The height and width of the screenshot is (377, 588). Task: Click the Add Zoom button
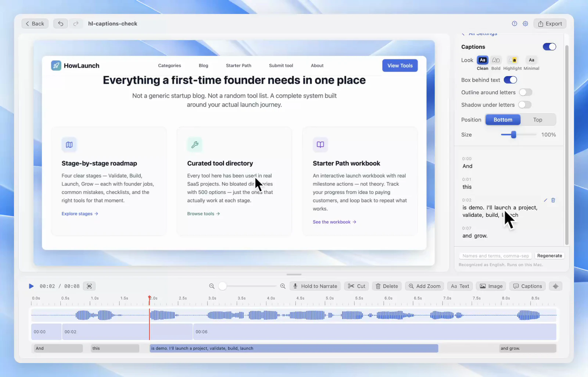pyautogui.click(x=424, y=286)
